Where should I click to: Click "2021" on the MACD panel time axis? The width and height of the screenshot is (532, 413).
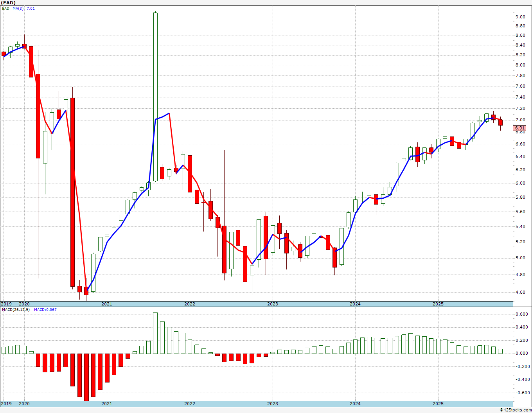pyautogui.click(x=107, y=404)
